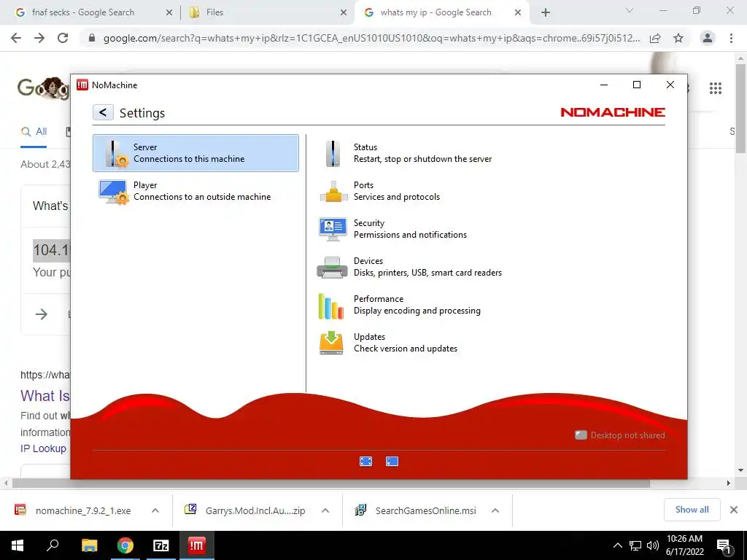This screenshot has height=560, width=747.
Task: Close the fnaf secks tab
Action: click(x=169, y=13)
